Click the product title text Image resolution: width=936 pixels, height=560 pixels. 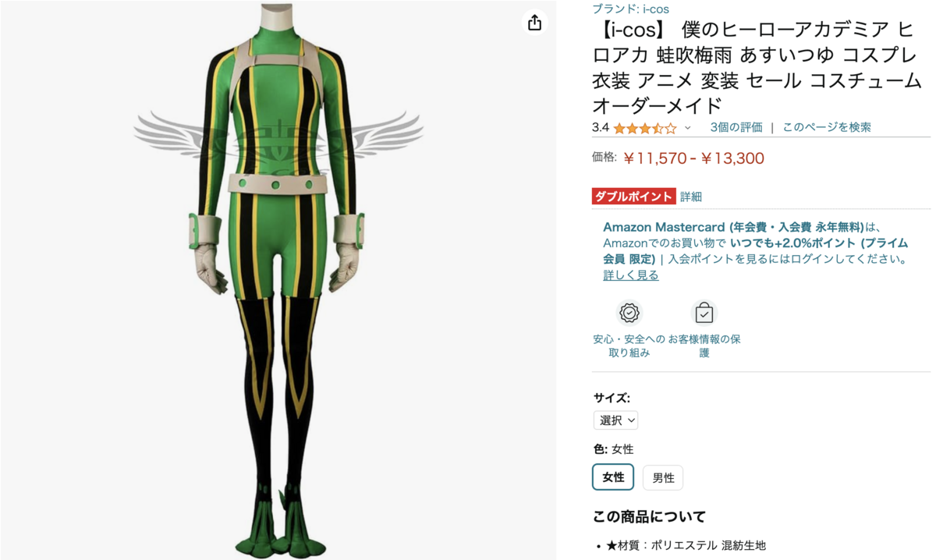757,68
